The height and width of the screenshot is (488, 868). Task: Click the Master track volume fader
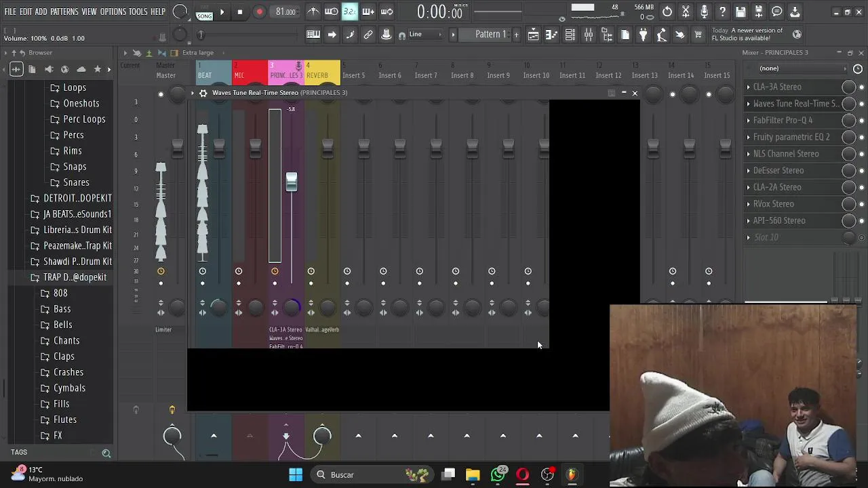(x=178, y=147)
